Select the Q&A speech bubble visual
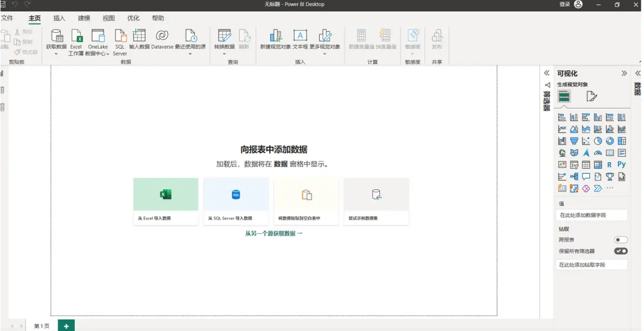 coord(586,176)
